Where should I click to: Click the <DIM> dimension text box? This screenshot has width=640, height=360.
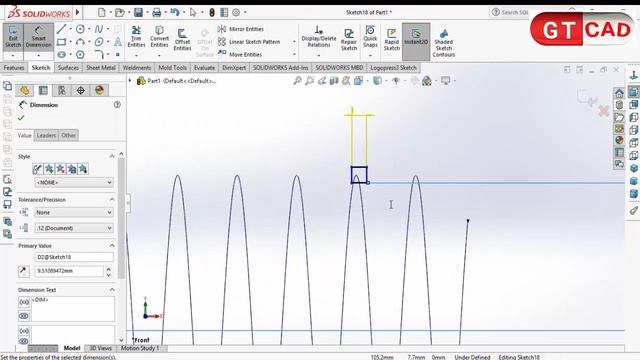click(73, 309)
